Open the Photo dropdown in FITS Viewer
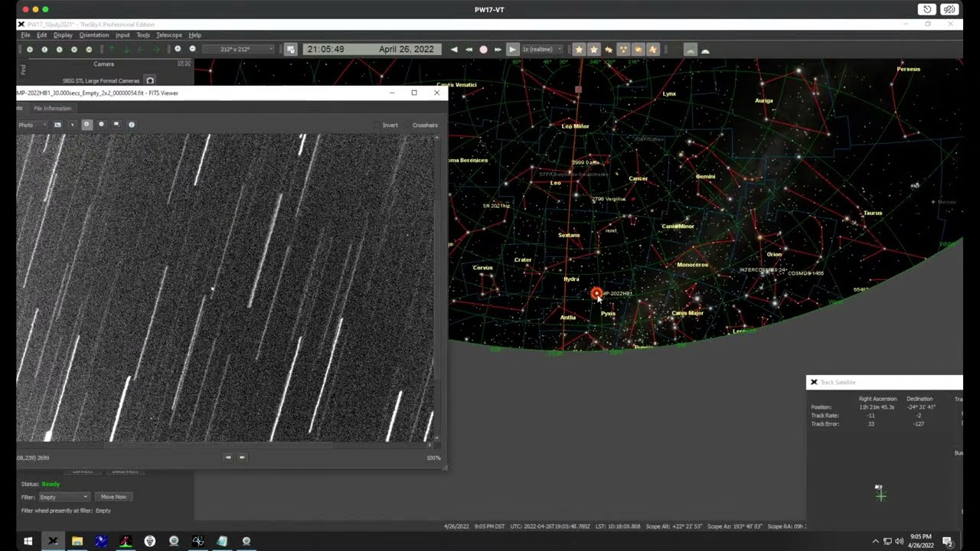The image size is (980, 551). (32, 125)
